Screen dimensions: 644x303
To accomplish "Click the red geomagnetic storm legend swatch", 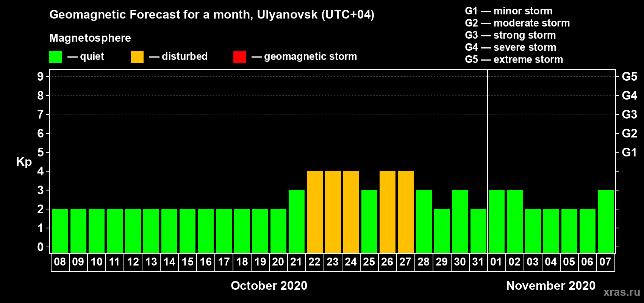I will (x=239, y=57).
